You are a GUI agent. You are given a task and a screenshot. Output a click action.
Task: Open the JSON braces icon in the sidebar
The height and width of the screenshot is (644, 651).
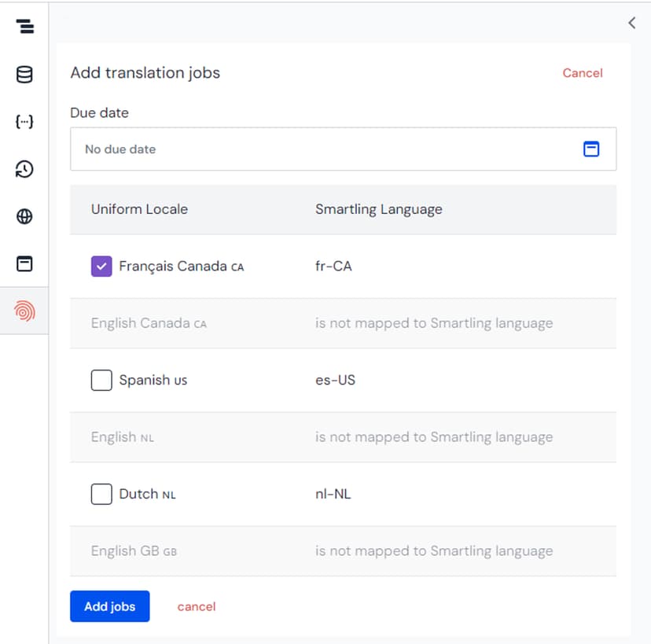24,121
